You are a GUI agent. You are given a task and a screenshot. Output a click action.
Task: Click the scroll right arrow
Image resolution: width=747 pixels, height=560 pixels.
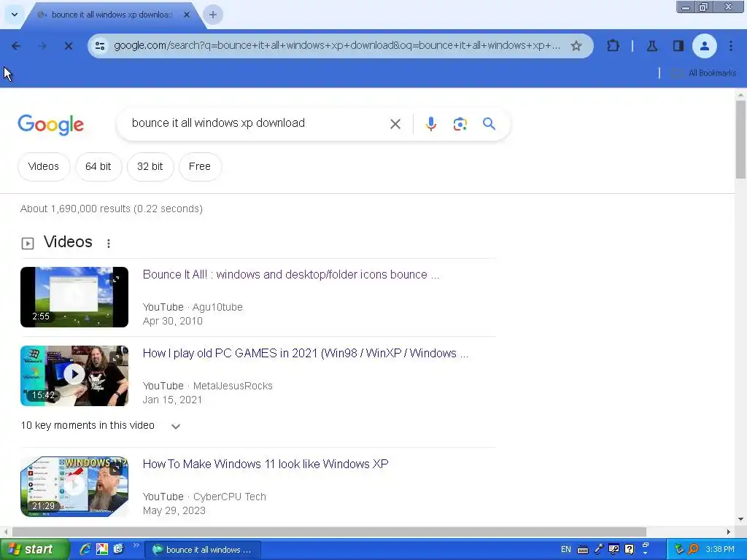click(x=729, y=532)
